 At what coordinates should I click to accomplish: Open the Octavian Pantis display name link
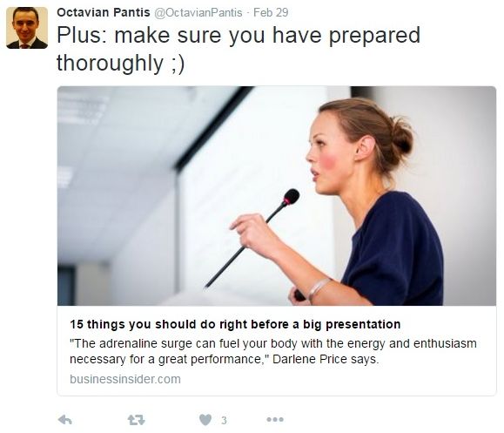pyautogui.click(x=104, y=12)
